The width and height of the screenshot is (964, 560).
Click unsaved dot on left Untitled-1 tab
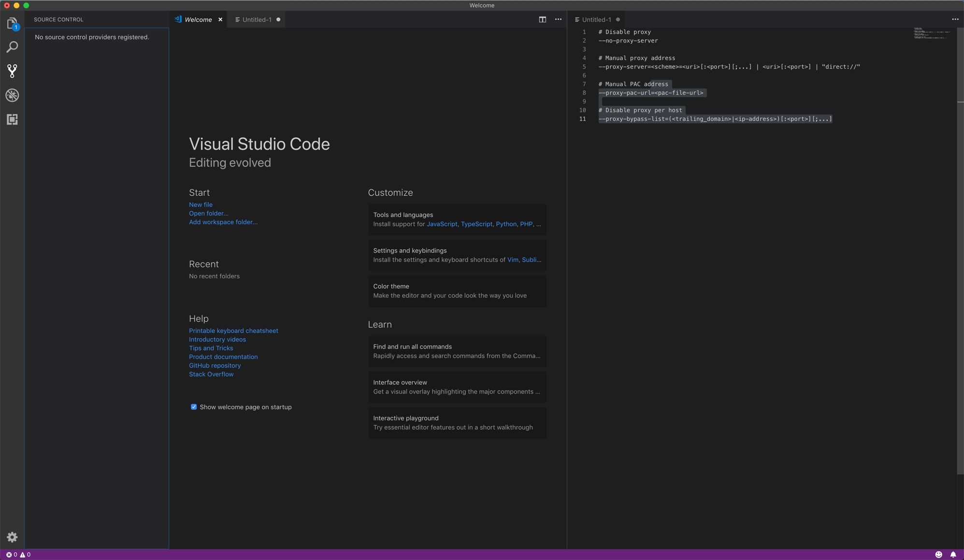click(x=278, y=19)
